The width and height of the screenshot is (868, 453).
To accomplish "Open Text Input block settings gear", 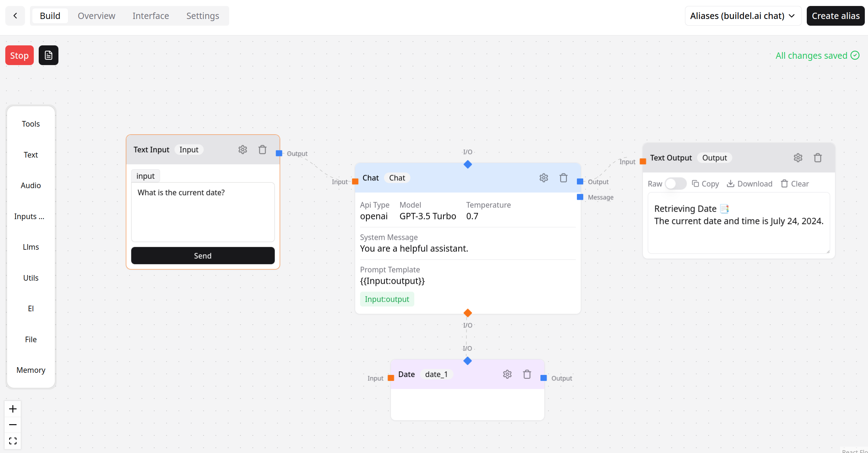I will 243,149.
